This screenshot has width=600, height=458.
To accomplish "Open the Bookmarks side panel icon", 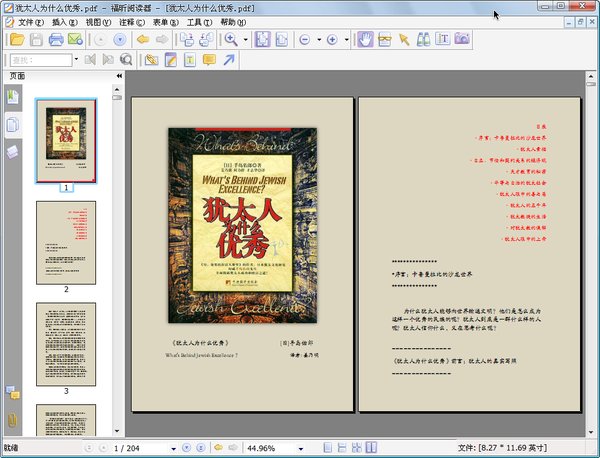I will click(12, 96).
